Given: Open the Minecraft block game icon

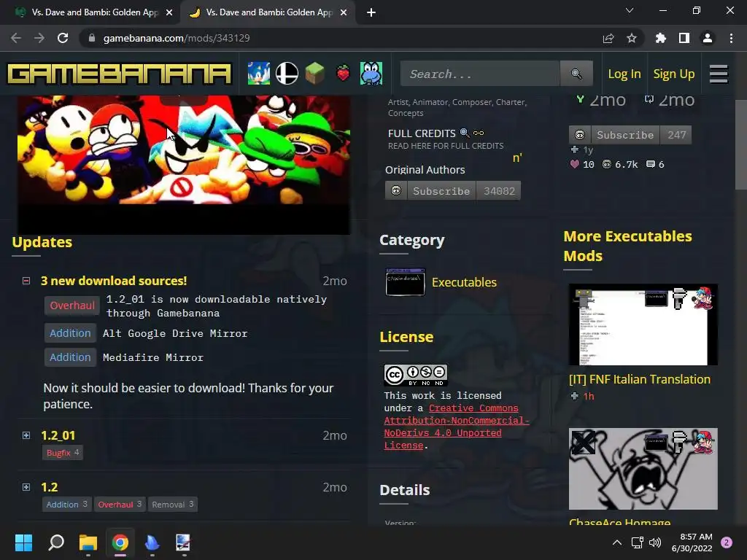Looking at the screenshot, I should coord(315,74).
